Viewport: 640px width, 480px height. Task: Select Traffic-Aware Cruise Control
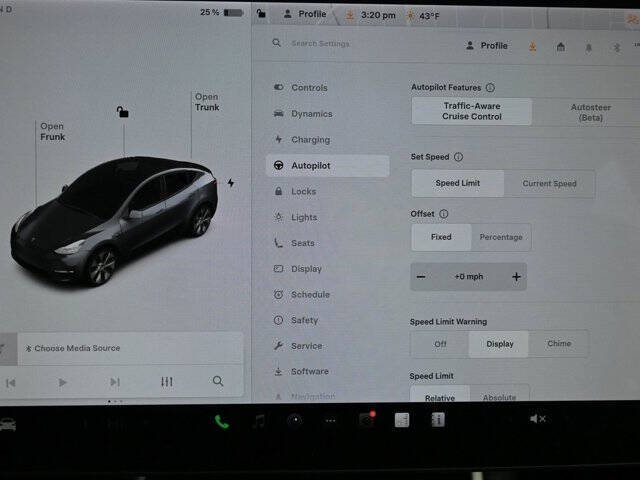(x=471, y=111)
